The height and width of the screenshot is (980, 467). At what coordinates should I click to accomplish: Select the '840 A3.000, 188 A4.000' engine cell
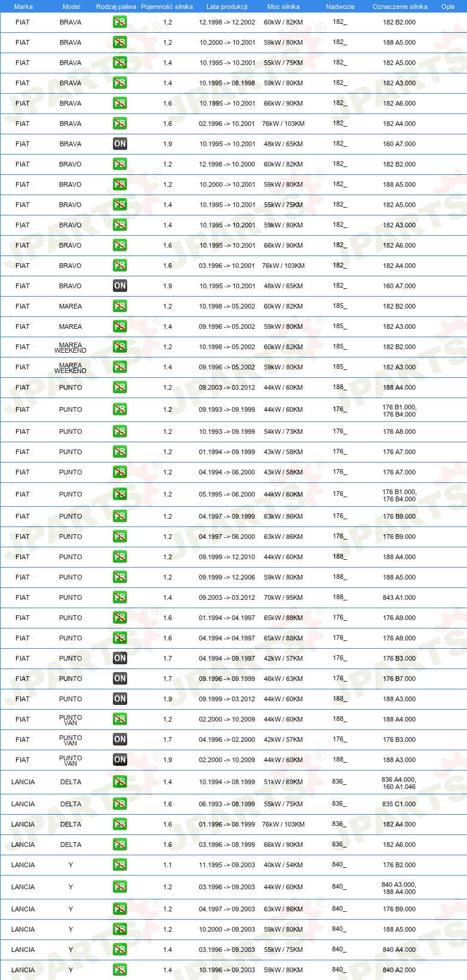[x=399, y=887]
